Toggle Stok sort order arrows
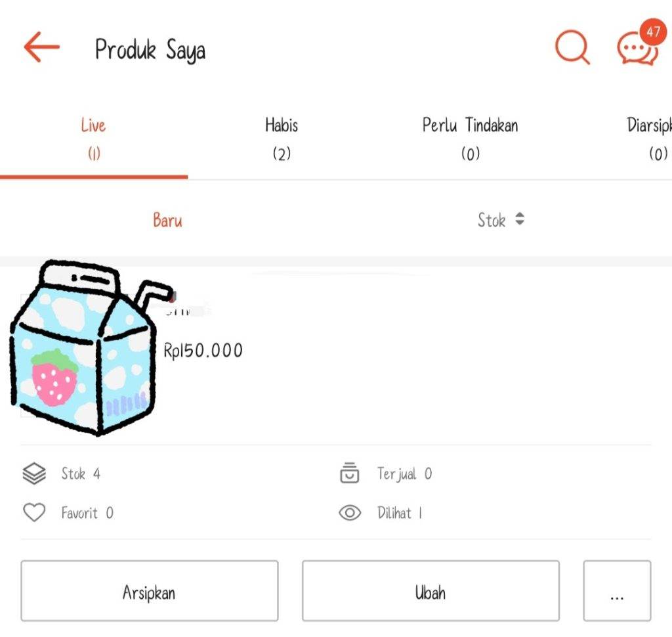The width and height of the screenshot is (672, 637). tap(520, 219)
